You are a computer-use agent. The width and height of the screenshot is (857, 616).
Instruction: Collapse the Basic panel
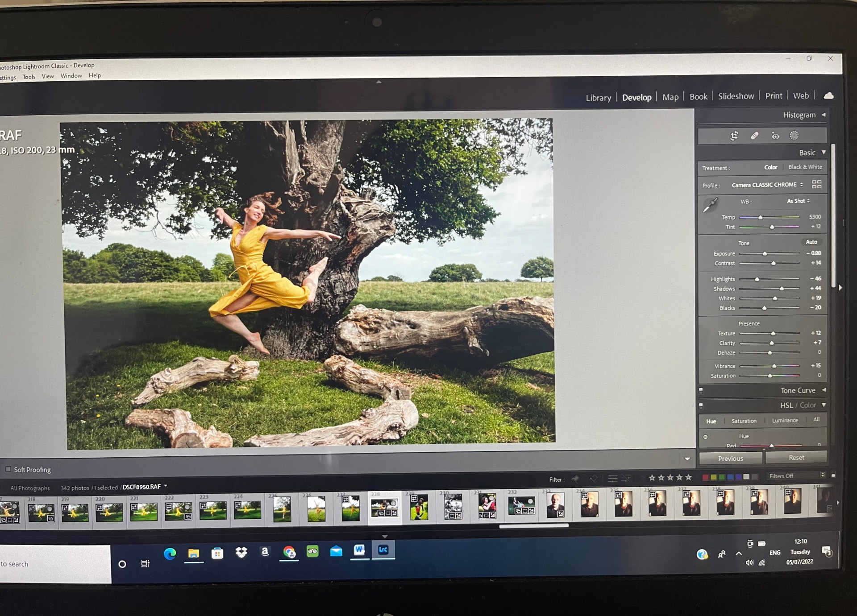824,153
